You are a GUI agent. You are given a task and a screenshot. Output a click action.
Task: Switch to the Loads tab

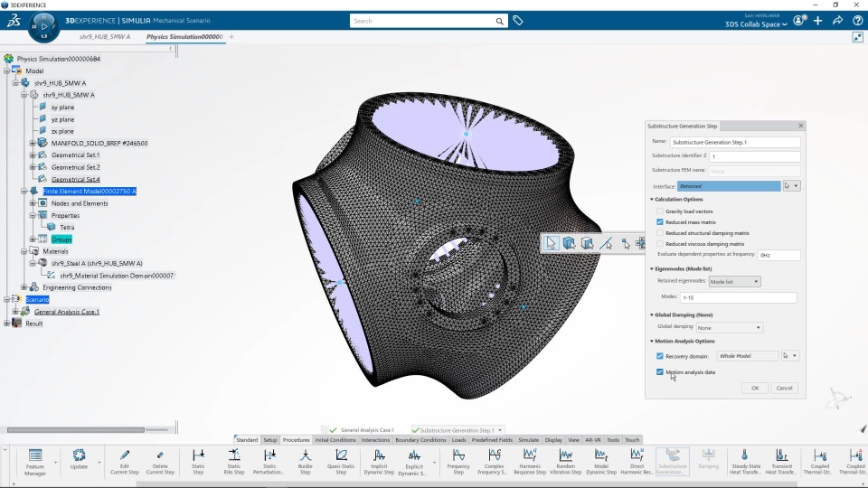pyautogui.click(x=459, y=440)
